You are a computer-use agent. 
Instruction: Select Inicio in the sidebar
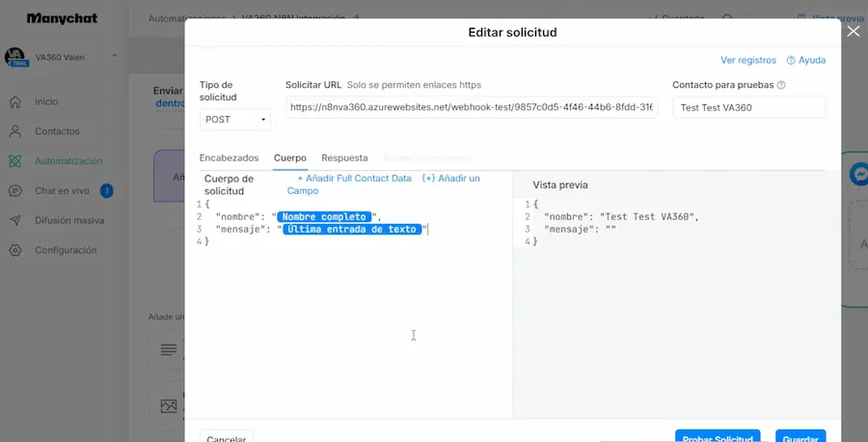46,102
